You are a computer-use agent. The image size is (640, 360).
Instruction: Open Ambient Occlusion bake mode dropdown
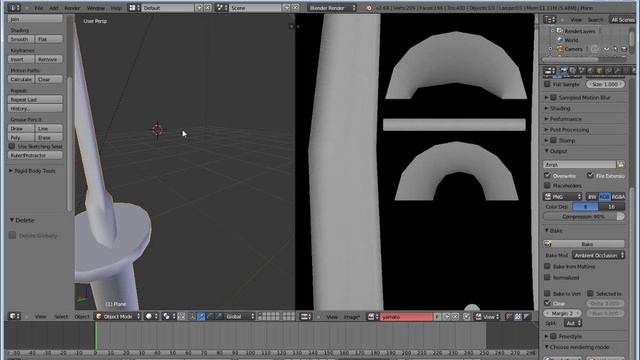point(598,255)
